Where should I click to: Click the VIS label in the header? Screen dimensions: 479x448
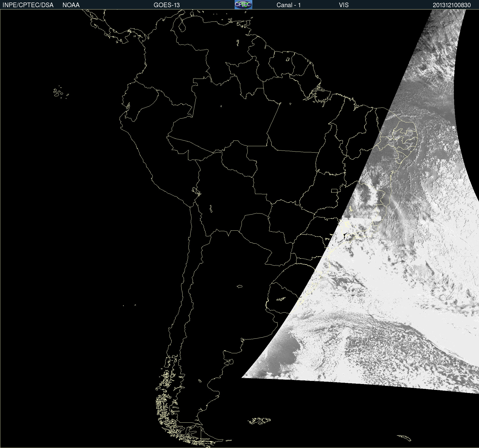[344, 5]
